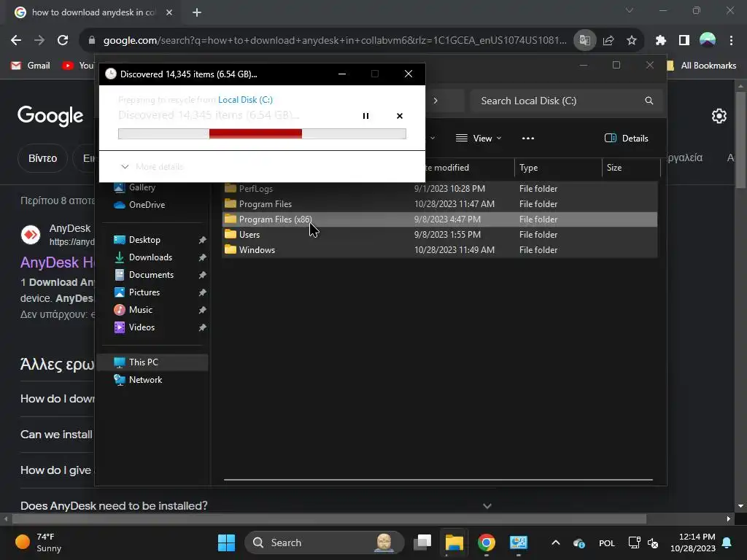This screenshot has height=560, width=747.
Task: Click the Chrome address bar URL
Action: 335,41
